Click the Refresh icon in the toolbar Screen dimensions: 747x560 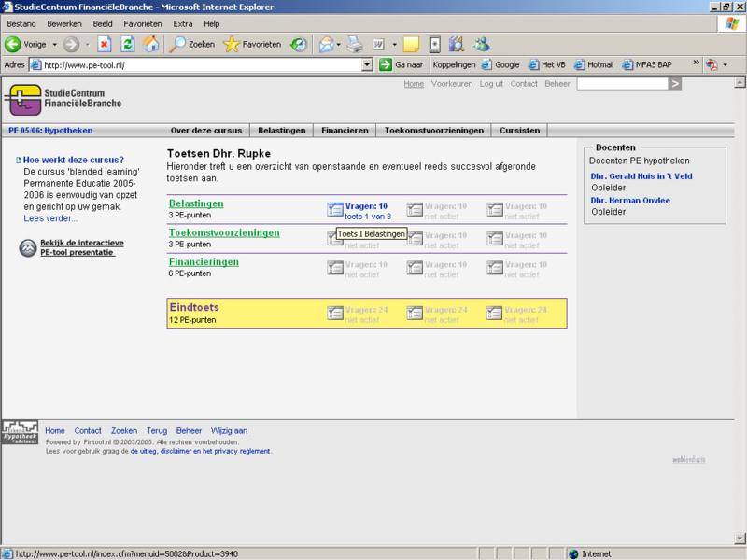(x=128, y=44)
